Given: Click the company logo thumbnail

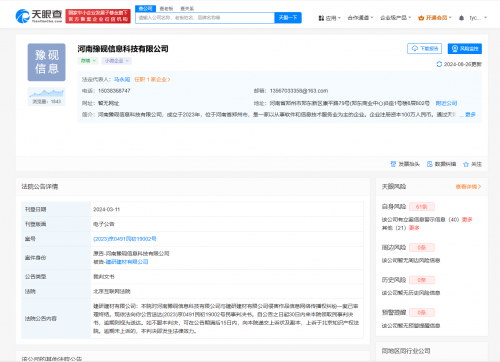Looking at the screenshot, I should (46, 62).
